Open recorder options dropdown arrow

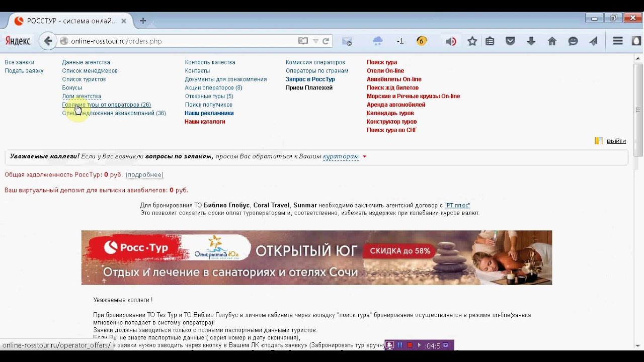click(x=445, y=345)
